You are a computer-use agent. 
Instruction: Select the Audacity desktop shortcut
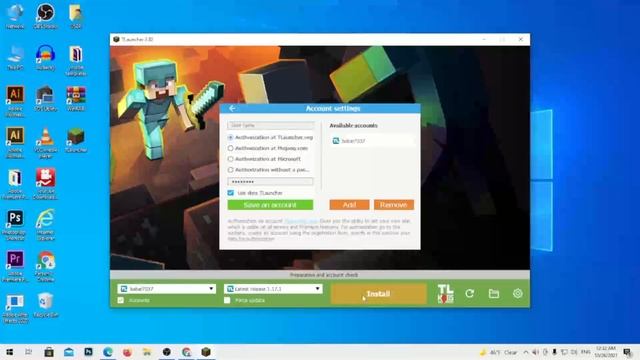(45, 58)
